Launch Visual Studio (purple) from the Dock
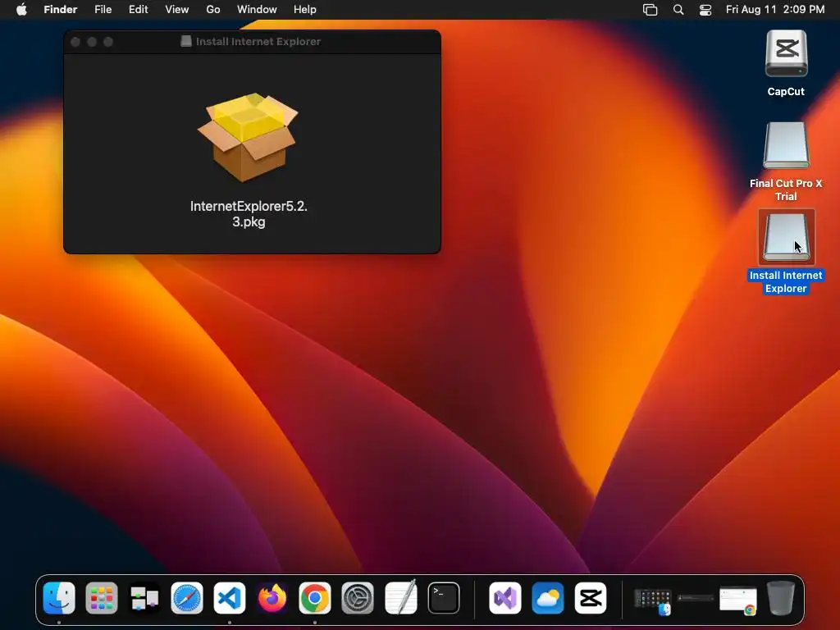 click(505, 598)
